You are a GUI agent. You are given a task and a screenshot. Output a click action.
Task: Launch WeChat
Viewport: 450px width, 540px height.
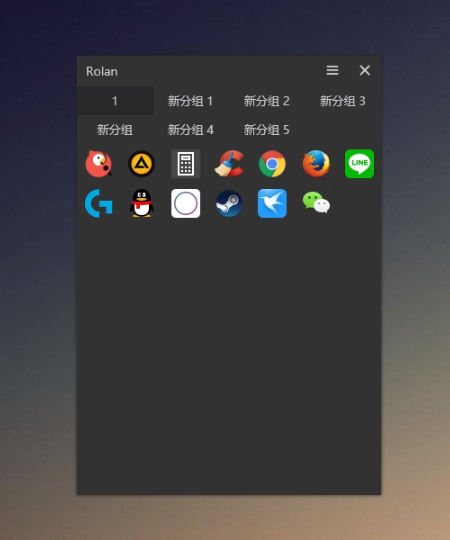(x=316, y=203)
